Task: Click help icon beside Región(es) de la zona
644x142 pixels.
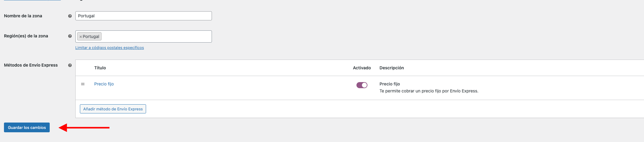Action: click(70, 36)
